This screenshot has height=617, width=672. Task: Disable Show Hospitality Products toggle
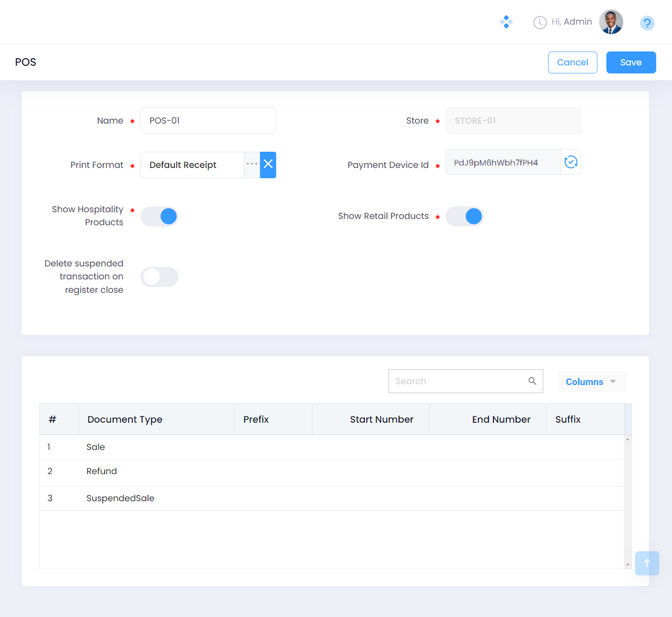point(160,217)
